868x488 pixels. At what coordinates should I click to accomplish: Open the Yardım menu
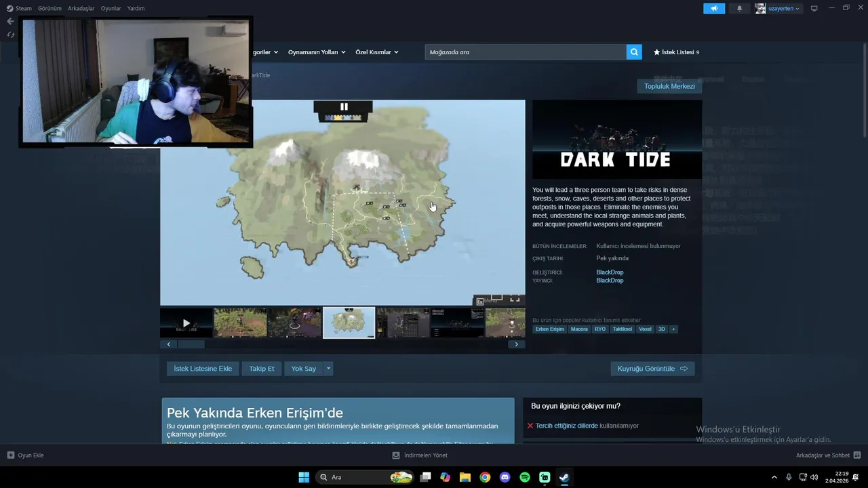(x=136, y=8)
